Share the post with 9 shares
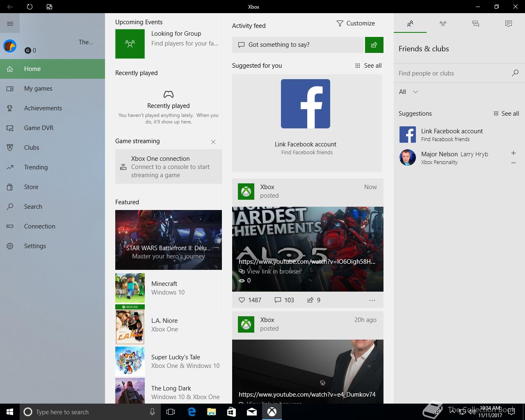This screenshot has width=525, height=420. 314,300
